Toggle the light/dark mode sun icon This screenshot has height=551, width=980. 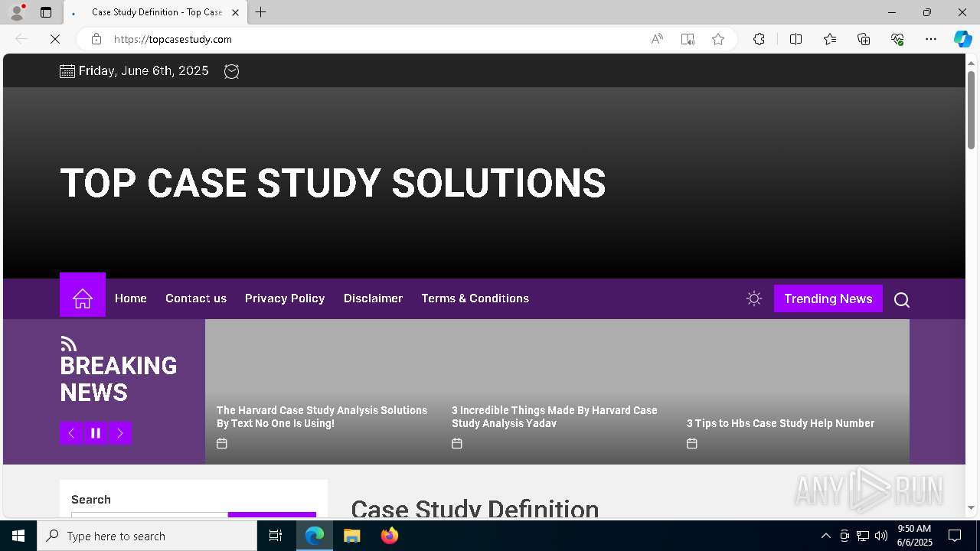pos(754,298)
